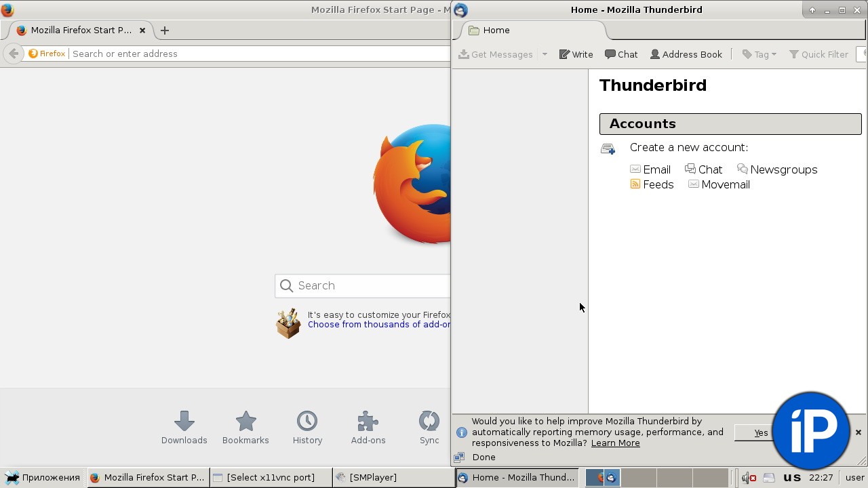
Task: Click the Movemail envelope icon
Action: (694, 184)
